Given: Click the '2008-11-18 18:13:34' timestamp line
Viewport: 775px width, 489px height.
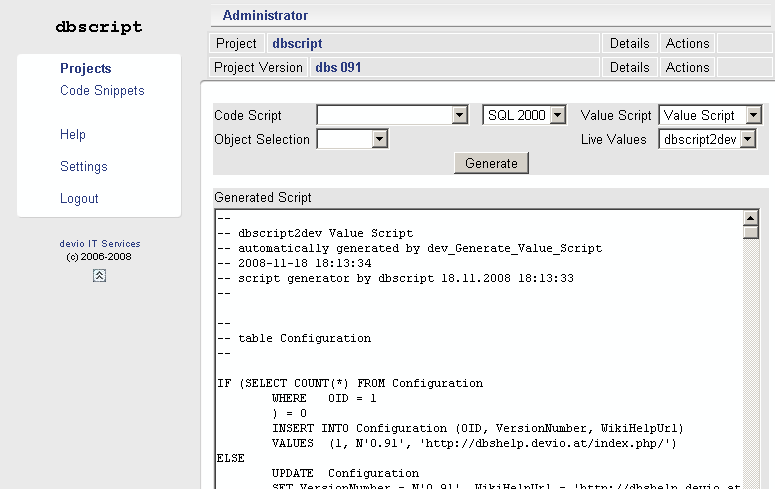Looking at the screenshot, I should click(x=294, y=263).
